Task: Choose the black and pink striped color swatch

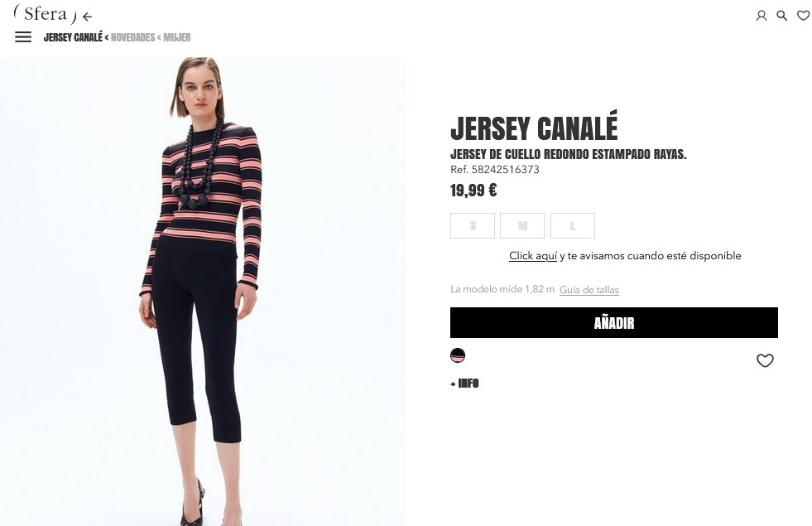Action: 458,355
